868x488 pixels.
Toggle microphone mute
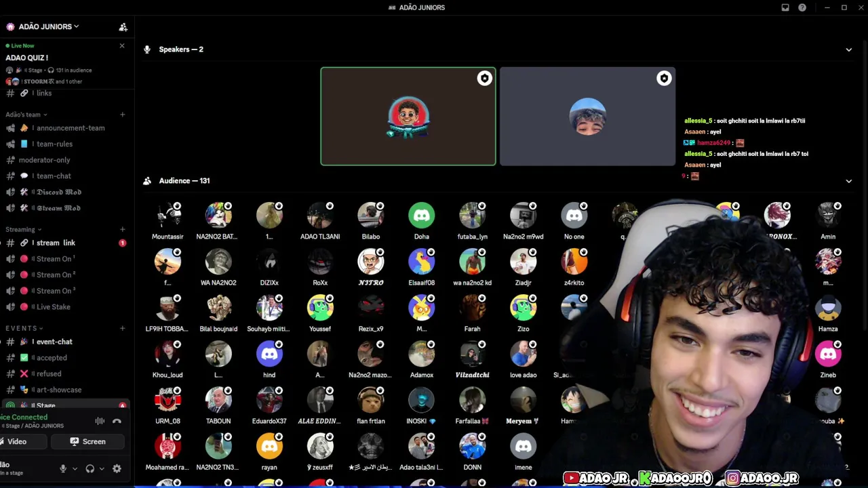click(63, 468)
